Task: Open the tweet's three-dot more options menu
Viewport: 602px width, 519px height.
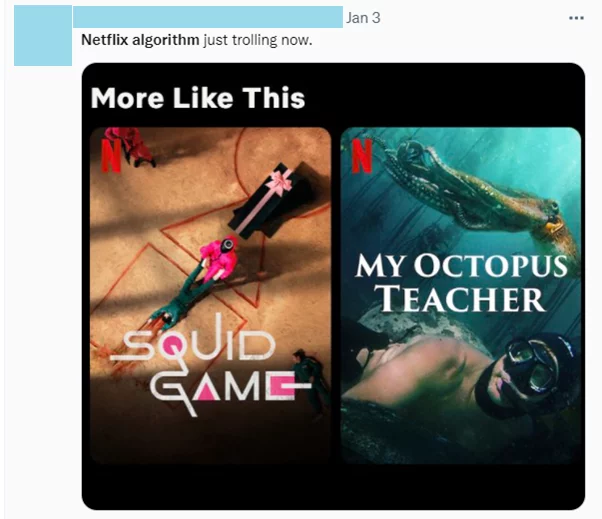Action: click(x=576, y=18)
